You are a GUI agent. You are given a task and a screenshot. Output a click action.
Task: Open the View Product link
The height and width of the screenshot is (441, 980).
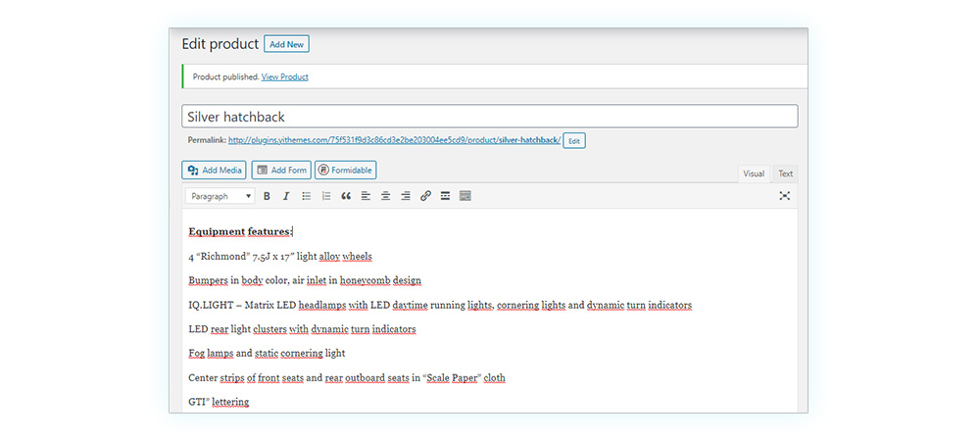285,76
